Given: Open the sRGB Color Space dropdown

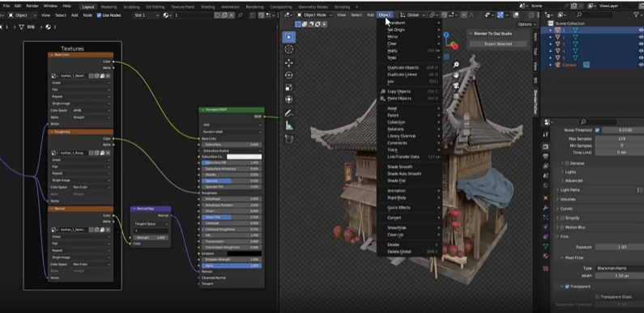Looking at the screenshot, I should coord(92,110).
